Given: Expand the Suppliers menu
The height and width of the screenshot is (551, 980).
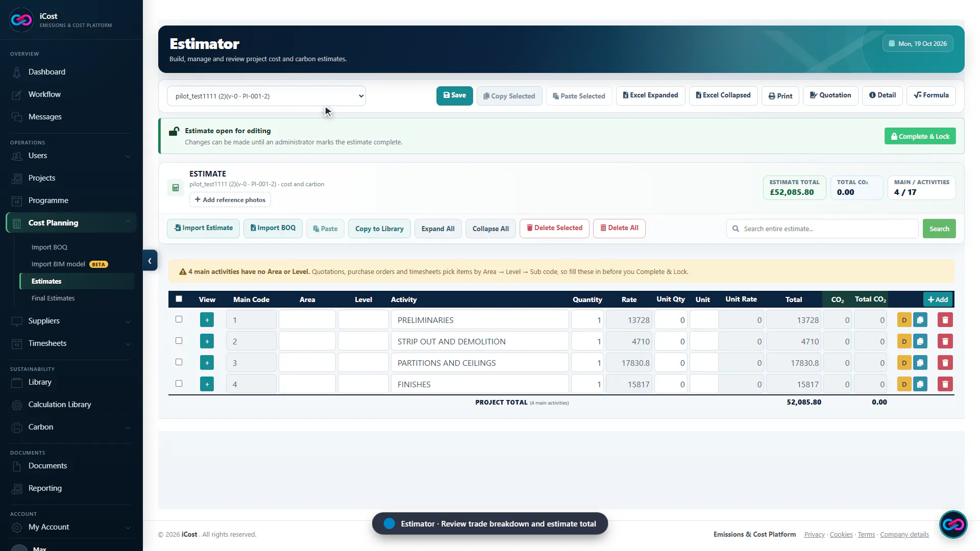Looking at the screenshot, I should coord(71,321).
